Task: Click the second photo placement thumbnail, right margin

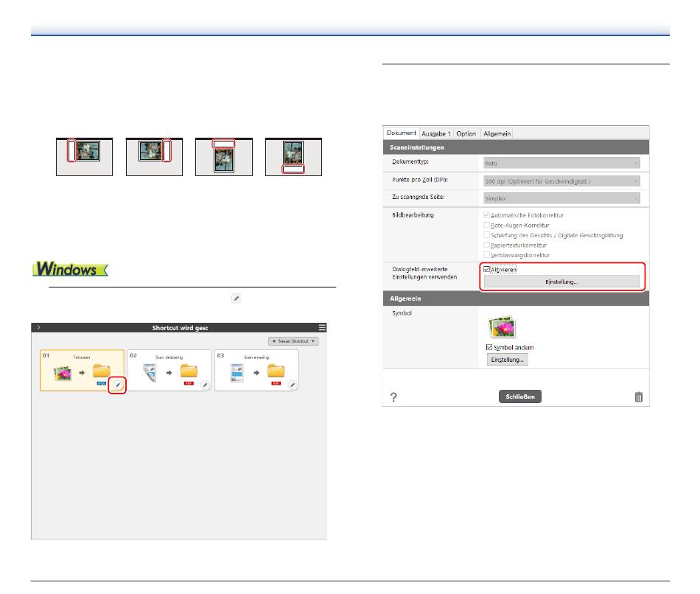Action: click(x=154, y=157)
